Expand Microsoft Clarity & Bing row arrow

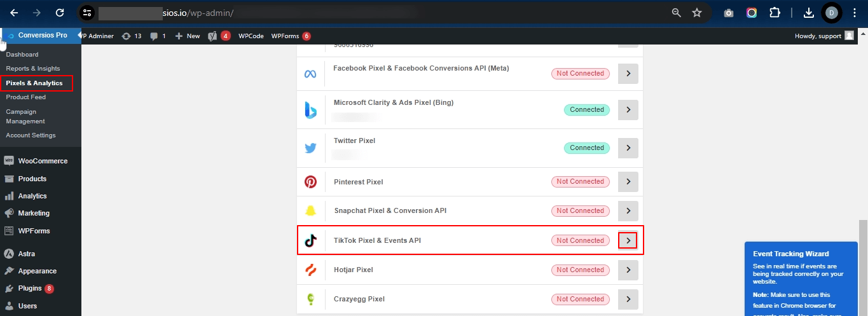(628, 110)
